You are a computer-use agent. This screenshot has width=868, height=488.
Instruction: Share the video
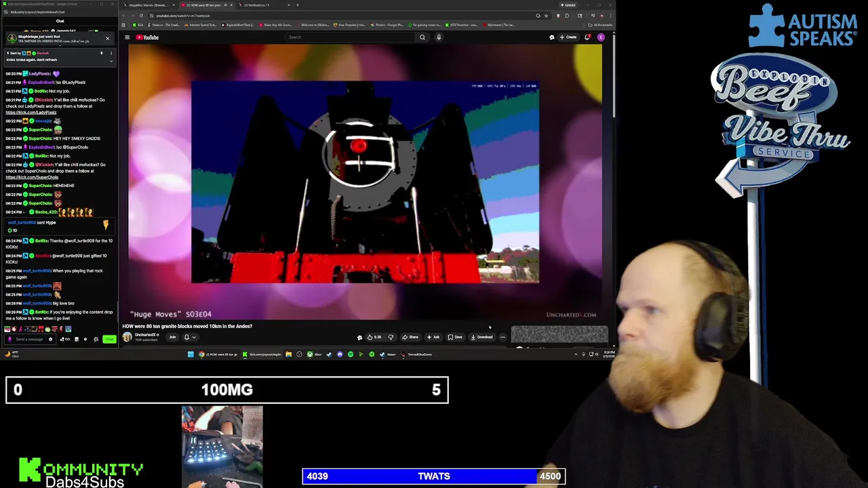(410, 337)
